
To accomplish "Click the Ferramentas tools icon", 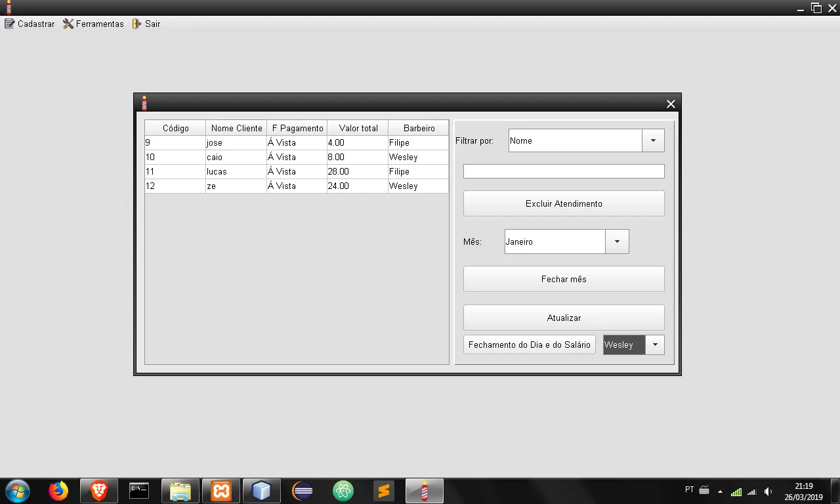I will pos(68,24).
